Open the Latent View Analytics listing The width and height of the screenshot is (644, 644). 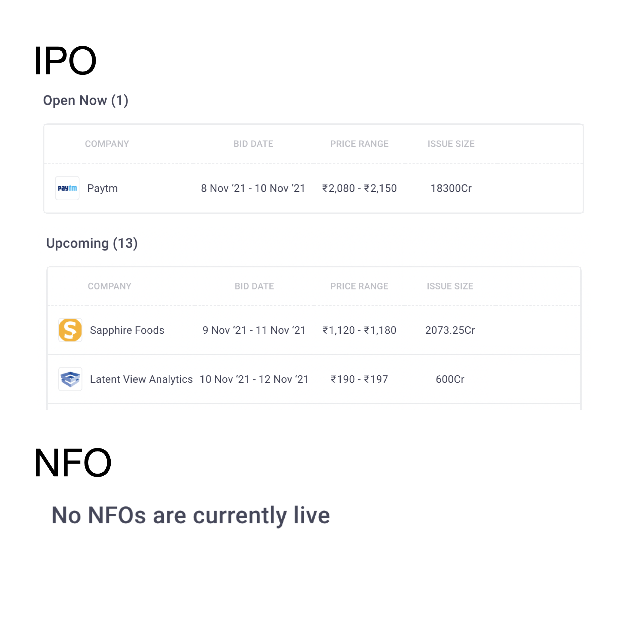141,379
